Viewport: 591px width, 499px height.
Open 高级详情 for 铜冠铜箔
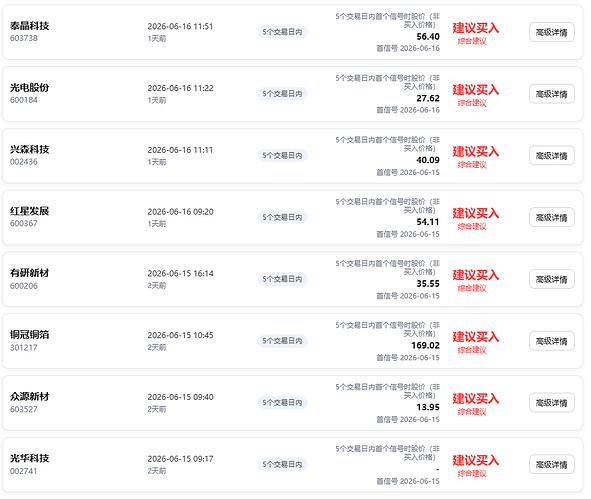click(x=551, y=341)
